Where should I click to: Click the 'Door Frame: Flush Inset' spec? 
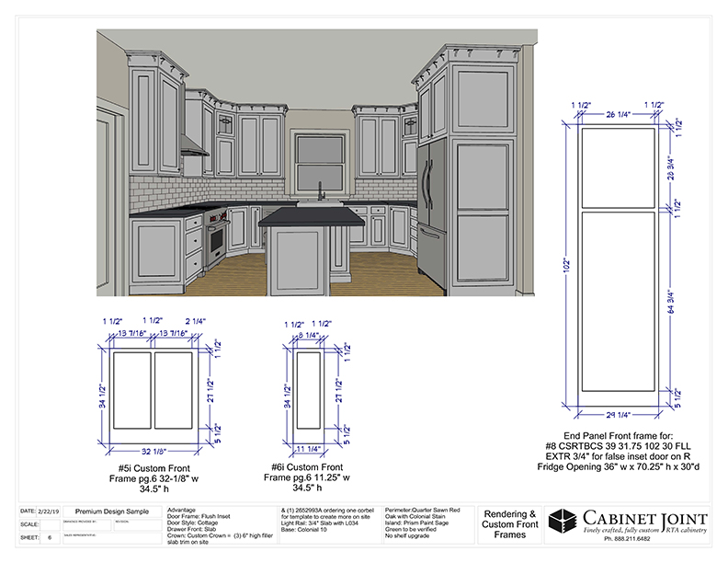[199, 516]
